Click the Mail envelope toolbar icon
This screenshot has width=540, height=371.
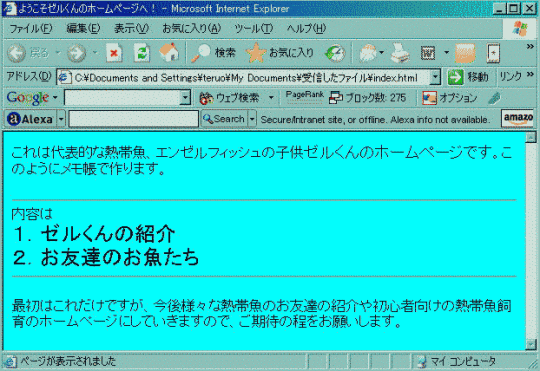(367, 53)
